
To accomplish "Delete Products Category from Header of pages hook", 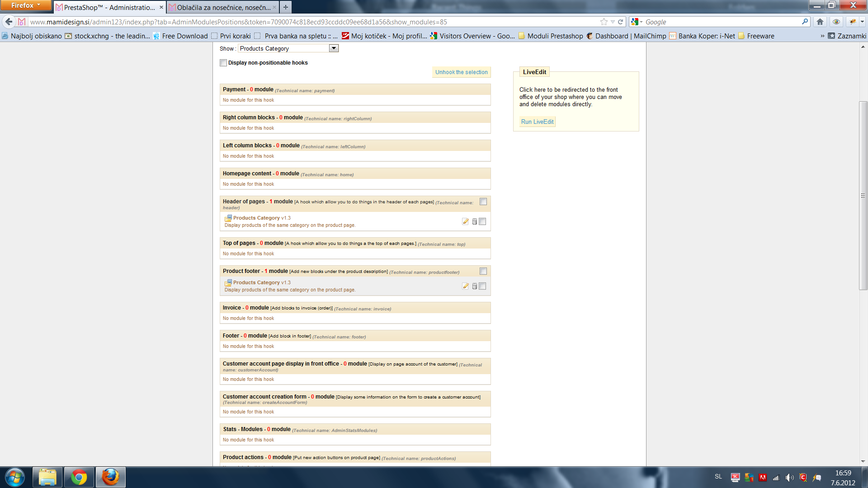I will coord(474,221).
